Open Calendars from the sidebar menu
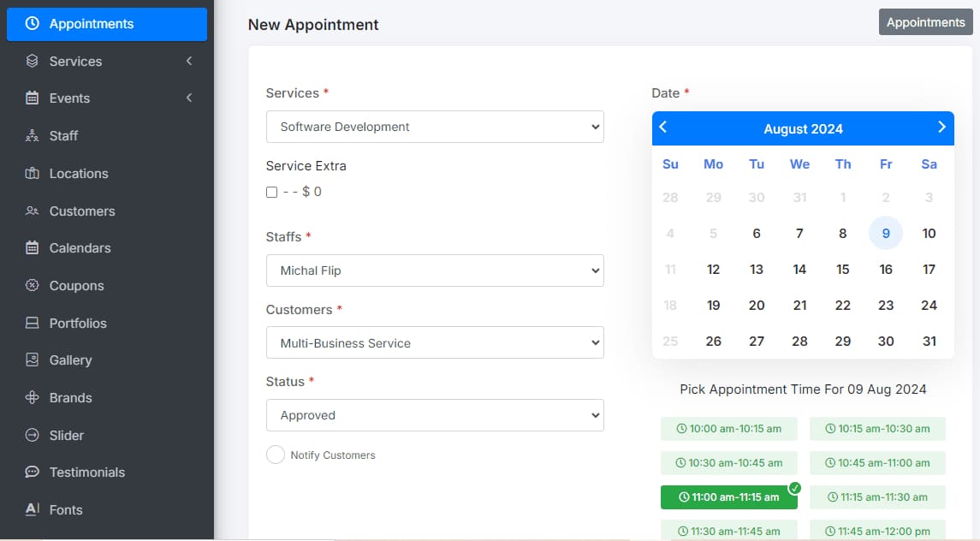The image size is (980, 541). click(80, 248)
